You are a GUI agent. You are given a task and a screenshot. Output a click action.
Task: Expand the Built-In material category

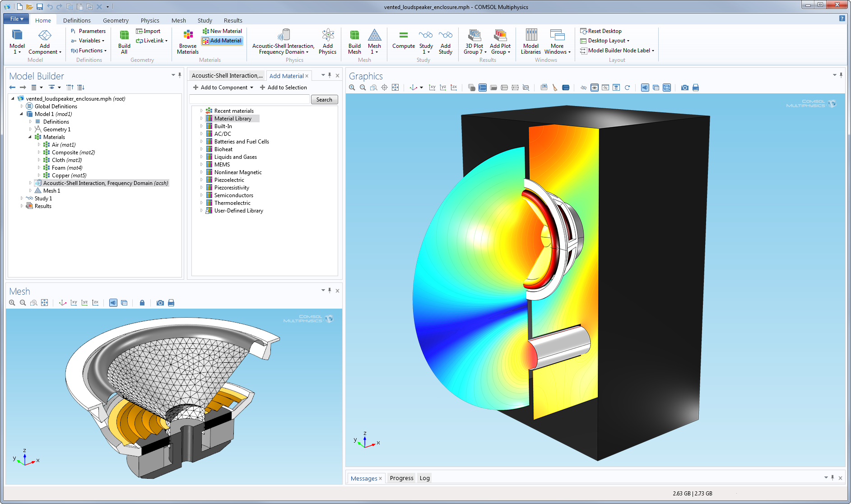(202, 126)
